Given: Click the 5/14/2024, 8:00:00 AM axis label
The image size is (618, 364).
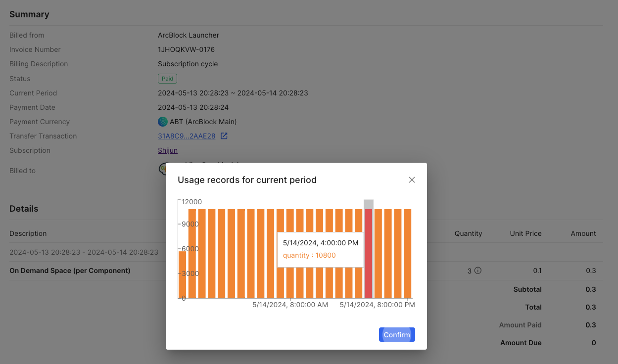Looking at the screenshot, I should [290, 305].
